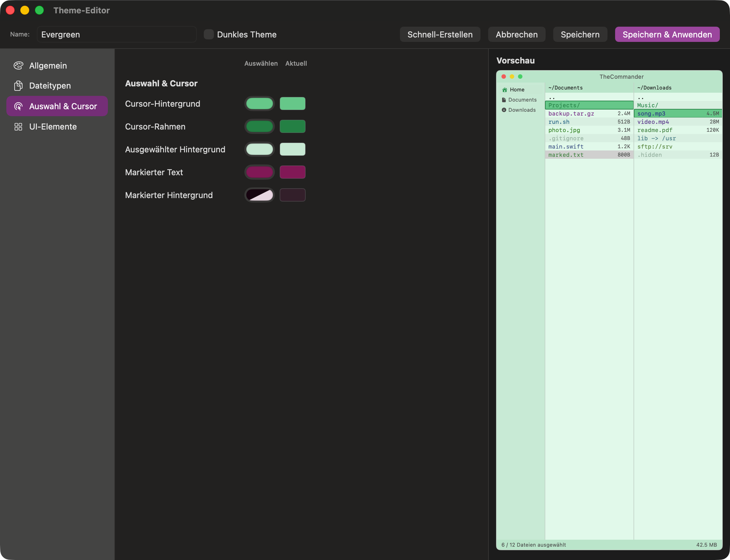The height and width of the screenshot is (560, 730).
Task: Click the Schnell-Erstellen button
Action: (440, 34)
